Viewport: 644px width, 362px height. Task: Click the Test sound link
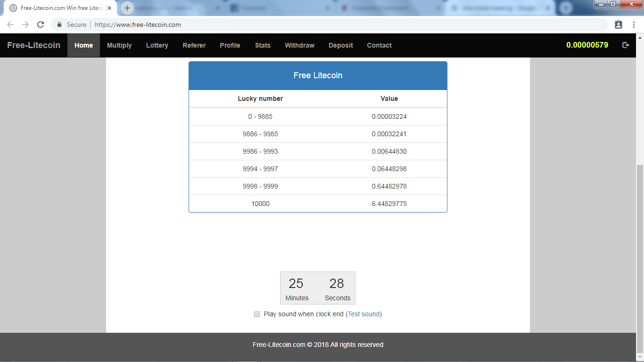364,314
